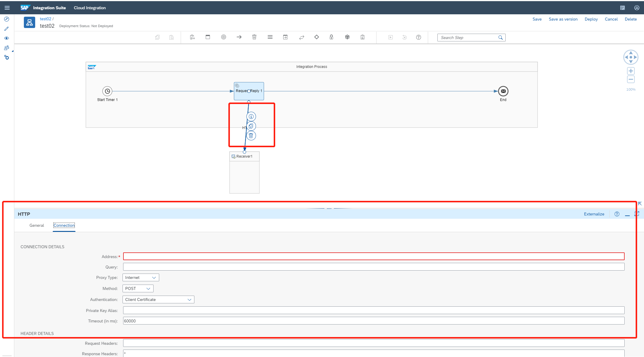
Task: Click the Participant clipboard-plus toolbar icon
Action: 192,37
